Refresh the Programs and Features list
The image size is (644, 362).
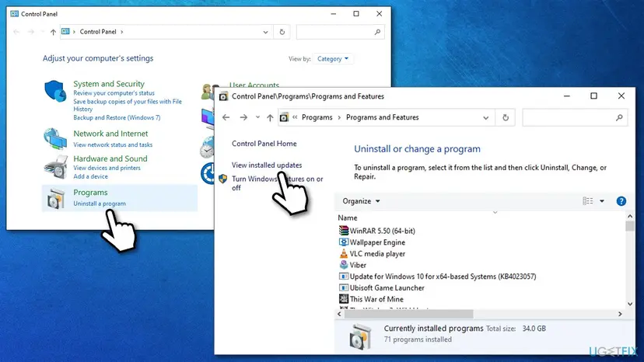click(x=506, y=118)
